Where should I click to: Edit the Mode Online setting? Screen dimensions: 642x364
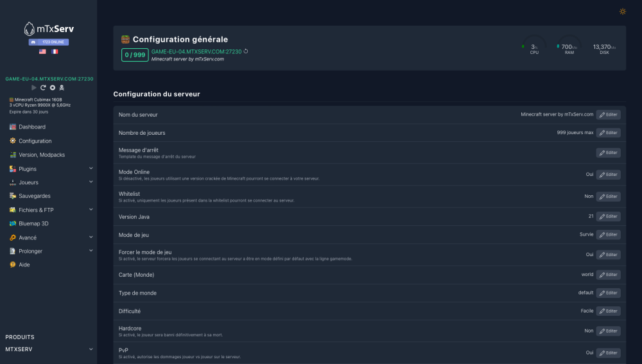[x=608, y=175]
